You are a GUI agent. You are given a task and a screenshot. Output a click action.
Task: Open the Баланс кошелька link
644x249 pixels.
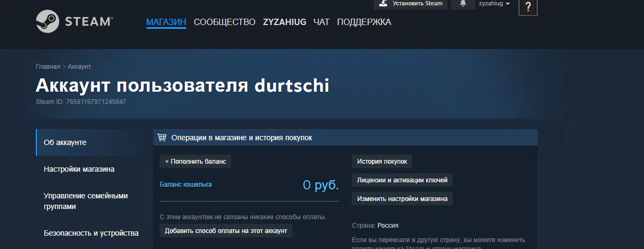tap(186, 184)
